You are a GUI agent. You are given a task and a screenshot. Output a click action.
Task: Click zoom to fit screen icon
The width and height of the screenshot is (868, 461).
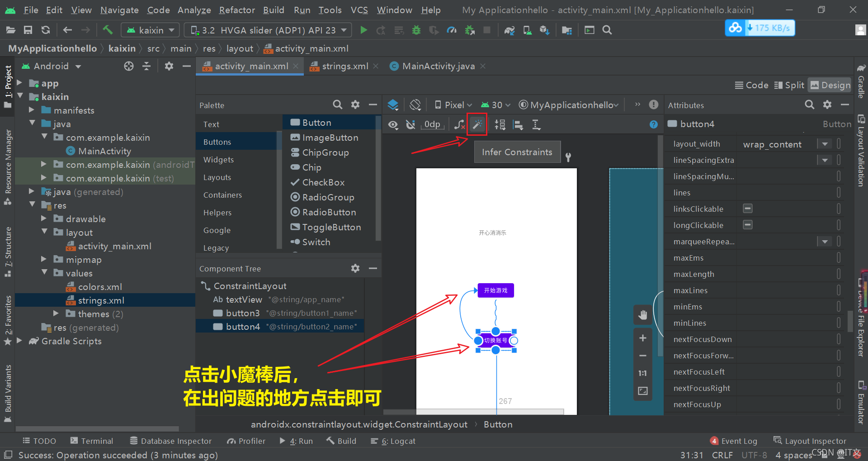pos(643,391)
